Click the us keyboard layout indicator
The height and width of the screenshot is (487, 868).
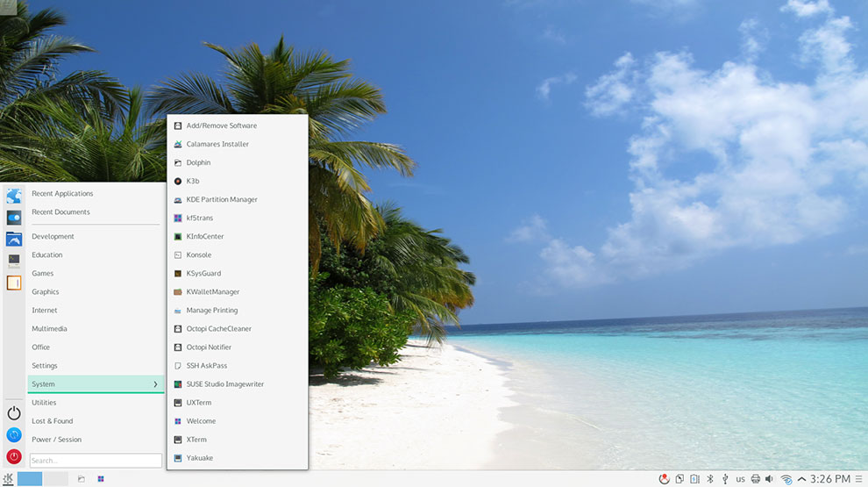pos(740,479)
